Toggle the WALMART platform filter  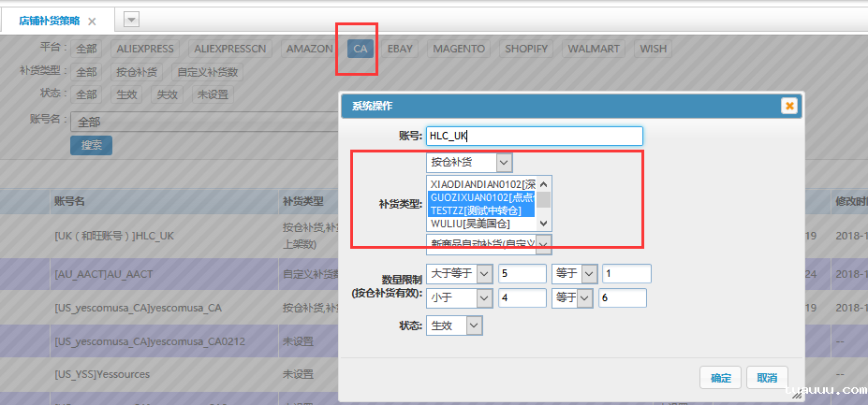point(595,48)
